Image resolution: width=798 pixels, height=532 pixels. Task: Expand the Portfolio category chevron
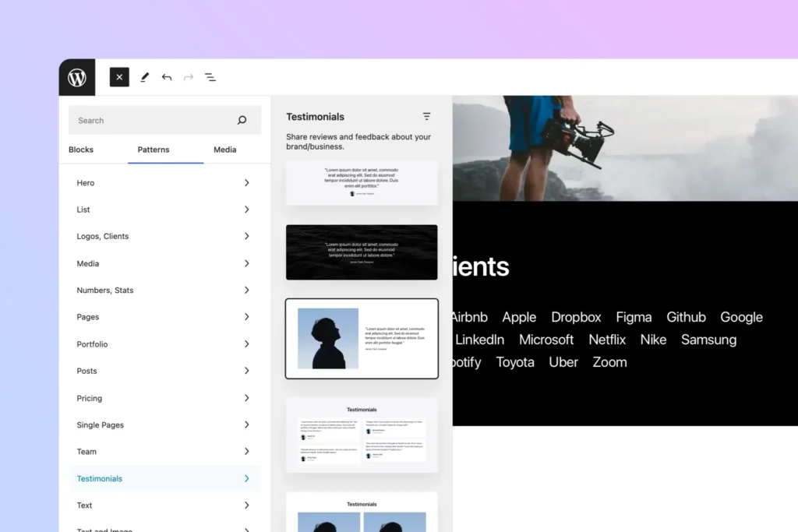(x=246, y=344)
